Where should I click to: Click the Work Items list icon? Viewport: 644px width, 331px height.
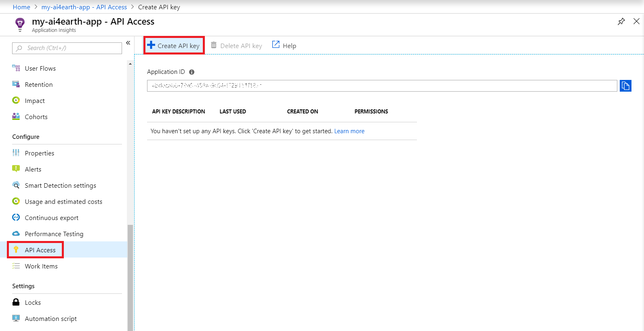coord(16,266)
